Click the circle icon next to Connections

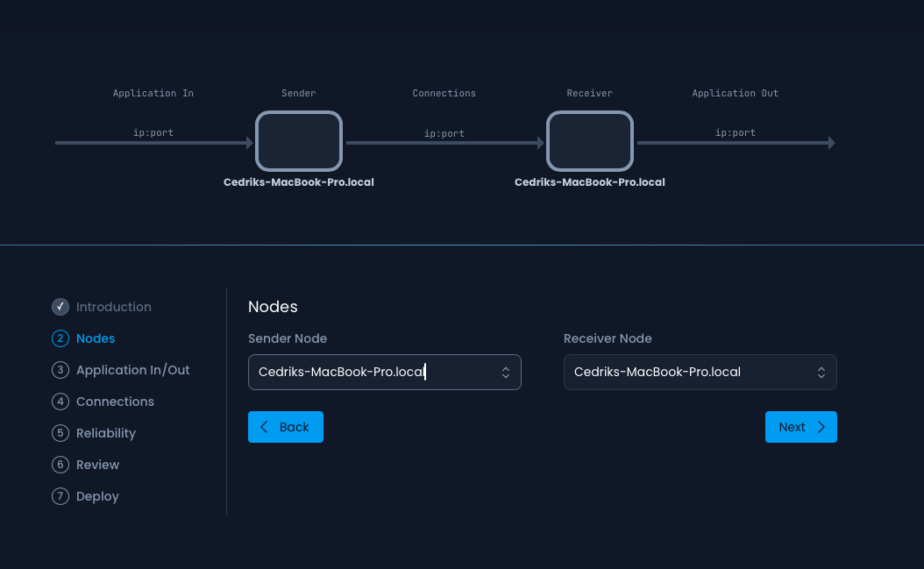point(60,402)
